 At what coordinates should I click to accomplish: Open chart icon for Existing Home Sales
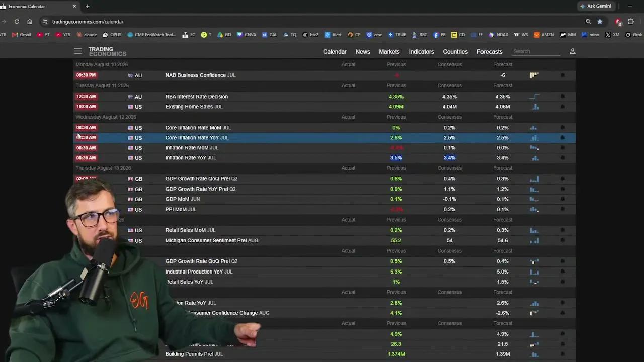point(534,107)
